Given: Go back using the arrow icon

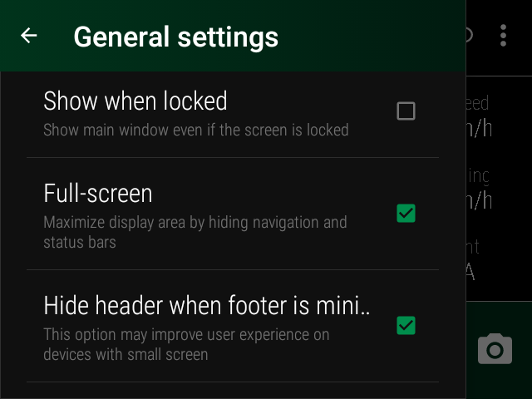Looking at the screenshot, I should tap(29, 36).
